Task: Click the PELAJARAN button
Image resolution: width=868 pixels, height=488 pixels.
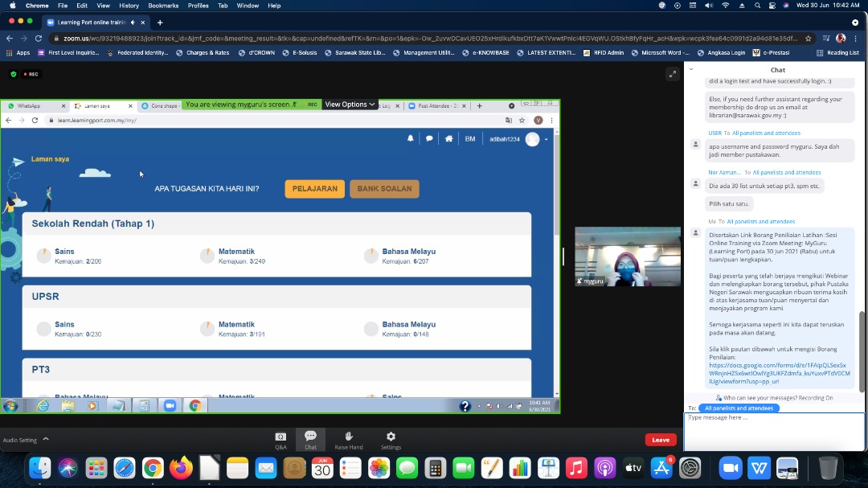Action: 314,189
